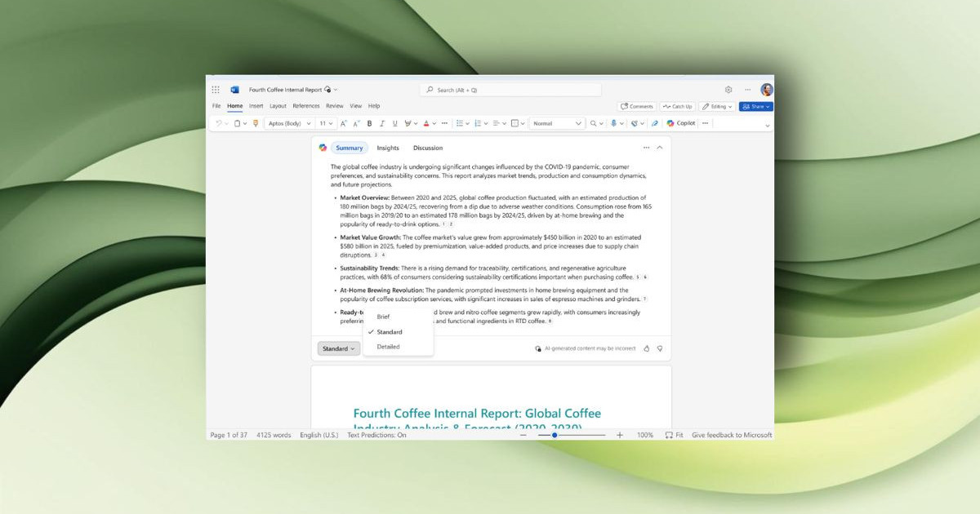This screenshot has width=980, height=514.
Task: Select the Summary tab in Copilot card
Action: pyautogui.click(x=350, y=148)
